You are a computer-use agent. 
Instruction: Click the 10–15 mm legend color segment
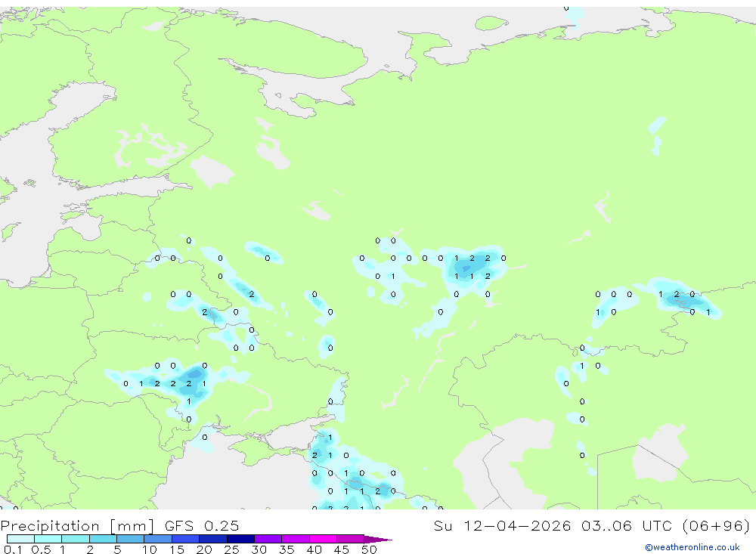[158, 539]
